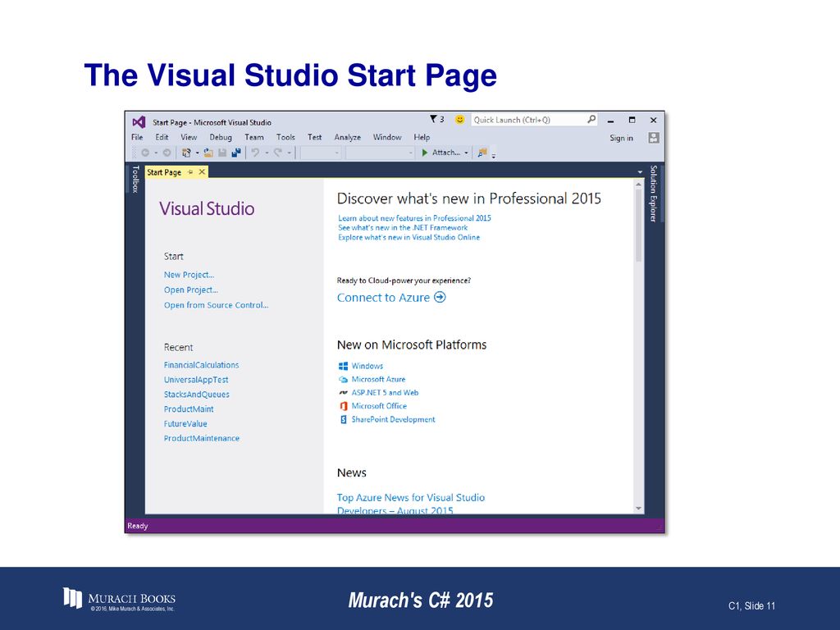Open the Navigate Backward history dropdown arrow
Viewport: 840px width, 630px height.
pos(156,153)
